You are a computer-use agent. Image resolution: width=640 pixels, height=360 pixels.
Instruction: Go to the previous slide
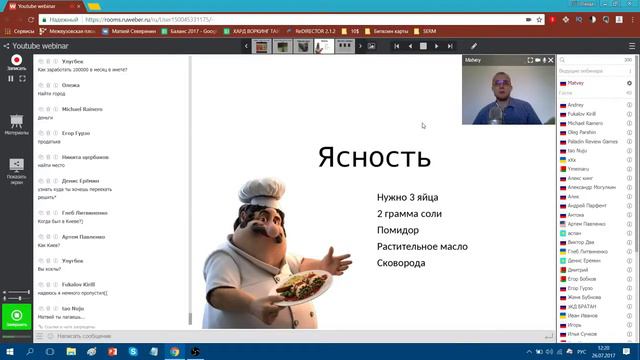coord(410,46)
